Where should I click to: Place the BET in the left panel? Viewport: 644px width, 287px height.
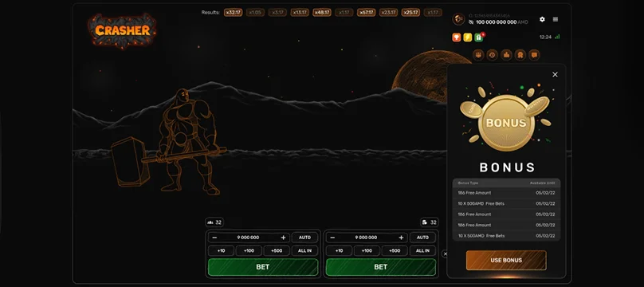click(263, 267)
